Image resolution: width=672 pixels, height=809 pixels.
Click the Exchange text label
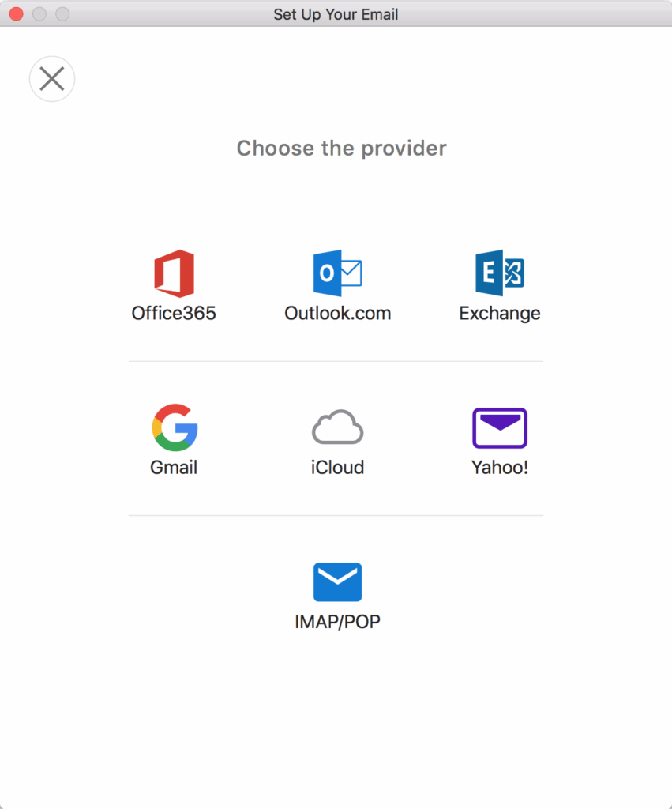pos(499,313)
